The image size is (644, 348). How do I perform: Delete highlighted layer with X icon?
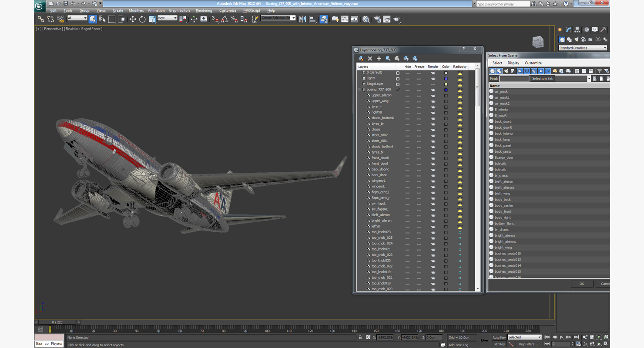pos(370,58)
